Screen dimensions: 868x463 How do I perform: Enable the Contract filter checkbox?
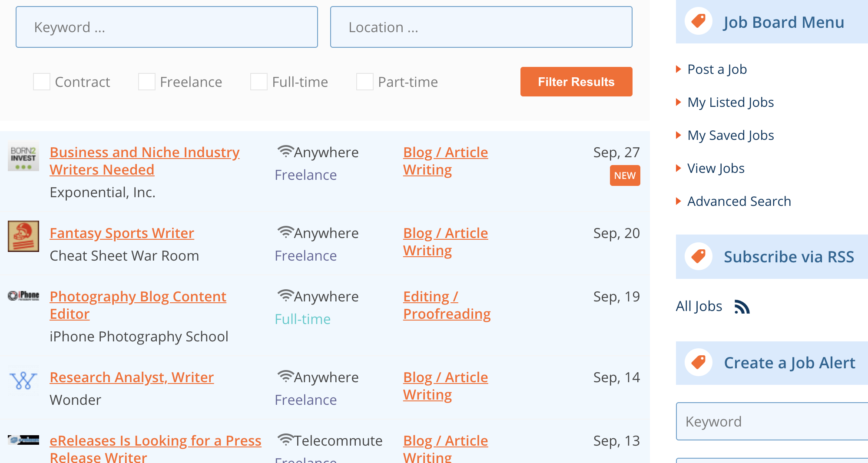tap(42, 82)
